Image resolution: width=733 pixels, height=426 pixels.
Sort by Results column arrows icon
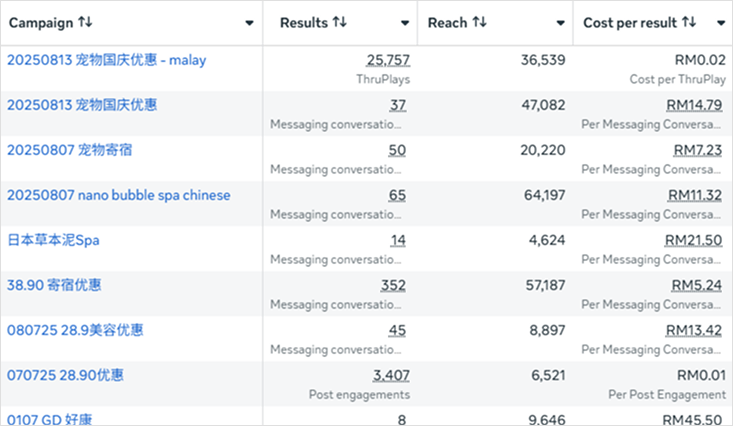(340, 22)
